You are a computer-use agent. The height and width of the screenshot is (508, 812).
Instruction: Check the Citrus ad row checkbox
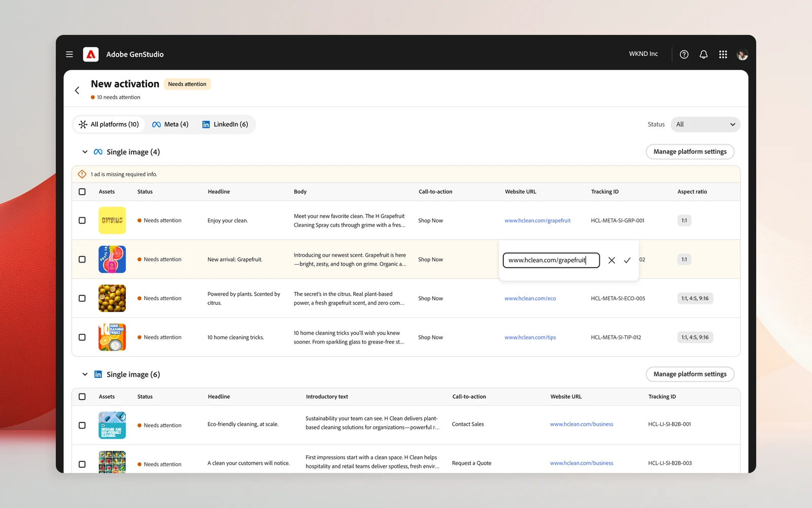coord(82,220)
